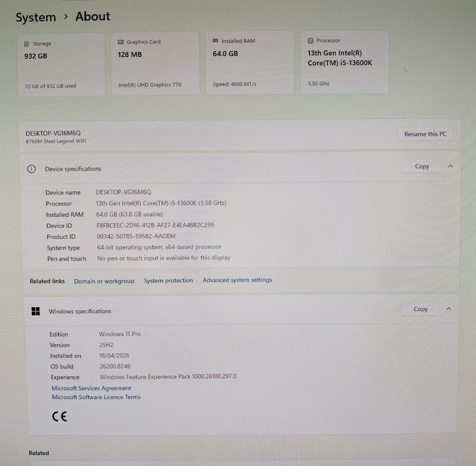Open the System protection link
476x466 pixels.
169,281
